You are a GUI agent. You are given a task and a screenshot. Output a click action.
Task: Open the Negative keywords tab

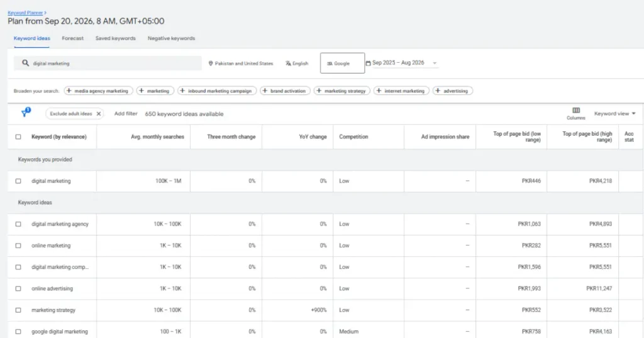tap(171, 38)
